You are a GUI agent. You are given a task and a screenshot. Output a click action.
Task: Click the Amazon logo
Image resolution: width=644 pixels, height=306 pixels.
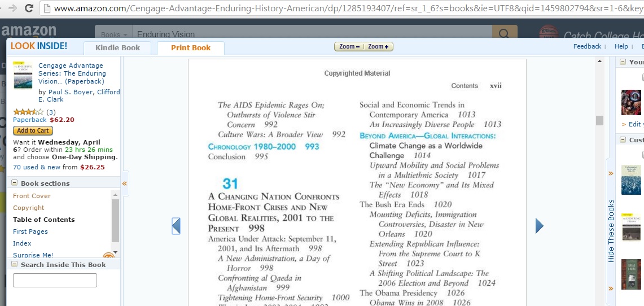click(x=28, y=31)
